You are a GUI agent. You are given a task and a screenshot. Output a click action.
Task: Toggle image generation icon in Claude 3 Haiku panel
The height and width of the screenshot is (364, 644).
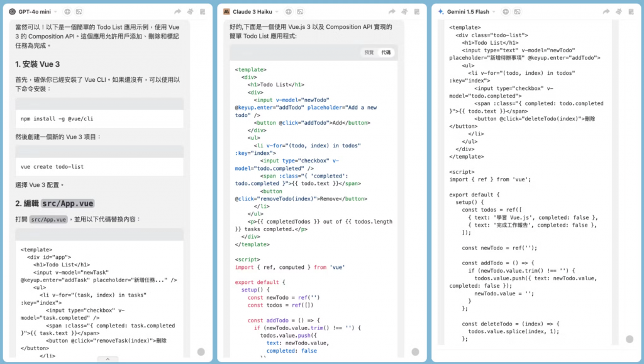[300, 11]
